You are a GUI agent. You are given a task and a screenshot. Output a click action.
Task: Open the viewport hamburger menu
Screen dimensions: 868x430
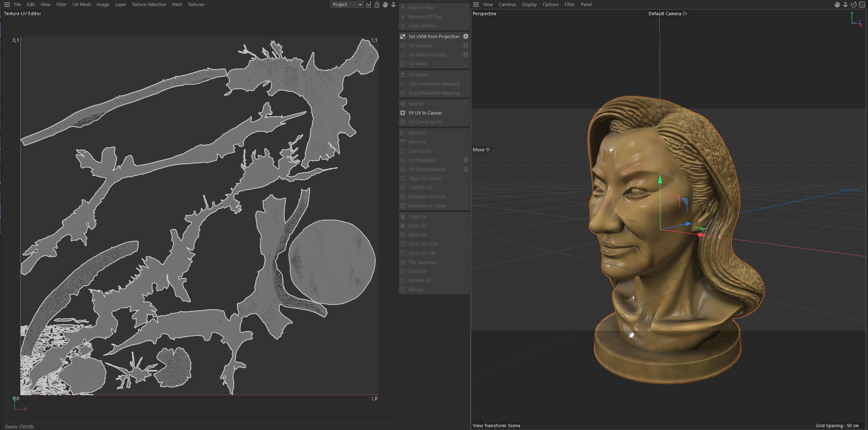[476, 4]
